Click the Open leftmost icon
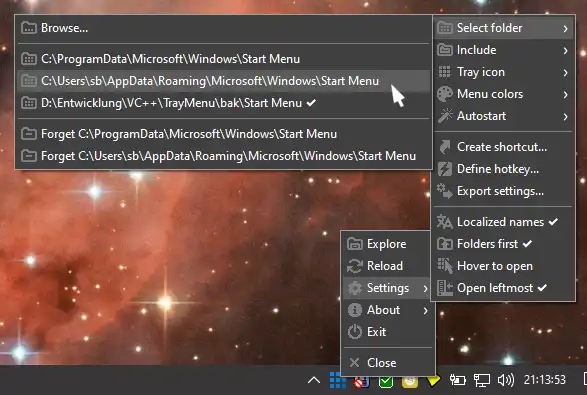Screen dimensions: 587x395 445,288
